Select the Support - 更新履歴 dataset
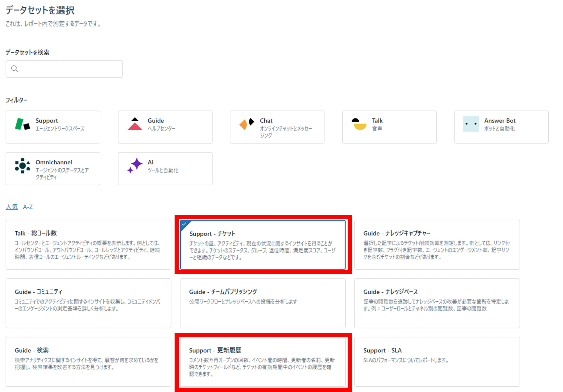 tap(263, 362)
